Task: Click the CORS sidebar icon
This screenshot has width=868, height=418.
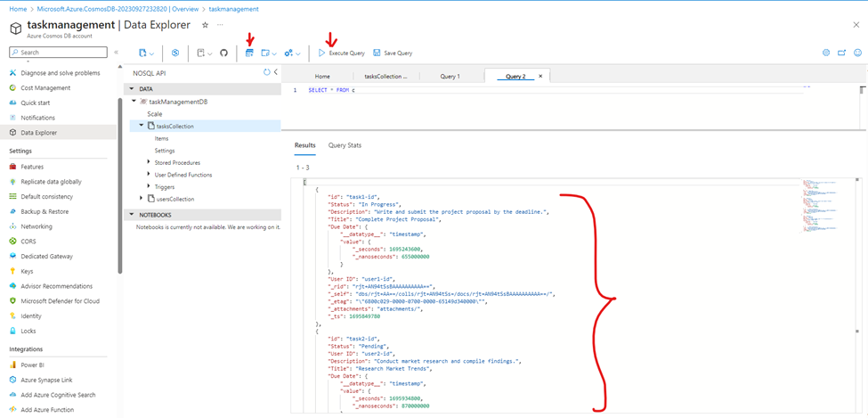Action: click(x=13, y=242)
